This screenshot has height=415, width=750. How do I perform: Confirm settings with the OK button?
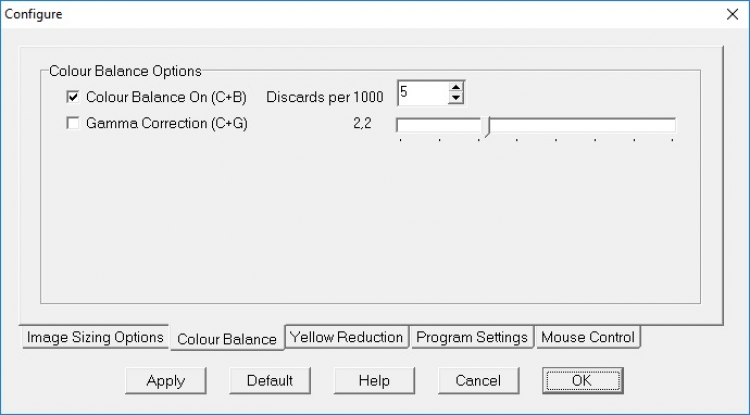click(x=582, y=380)
